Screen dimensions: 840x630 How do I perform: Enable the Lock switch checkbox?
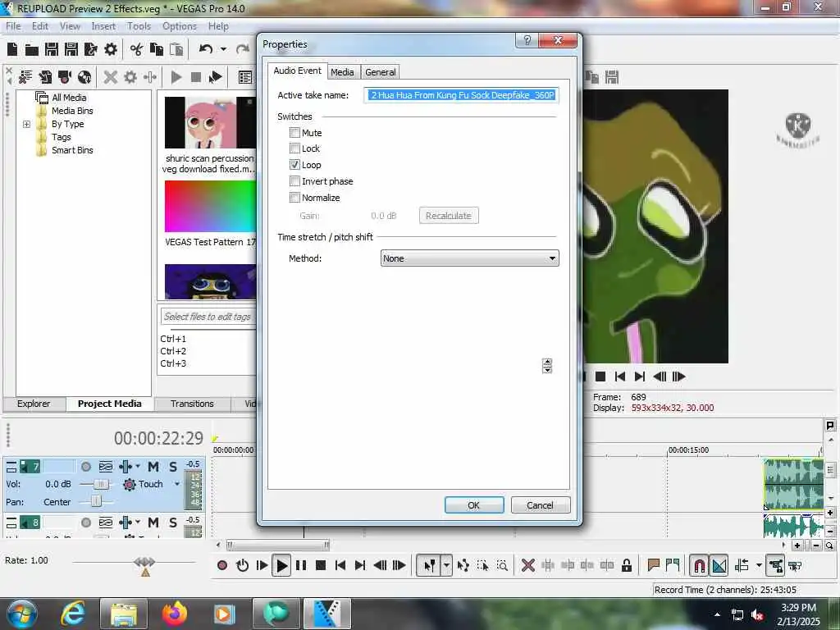294,148
